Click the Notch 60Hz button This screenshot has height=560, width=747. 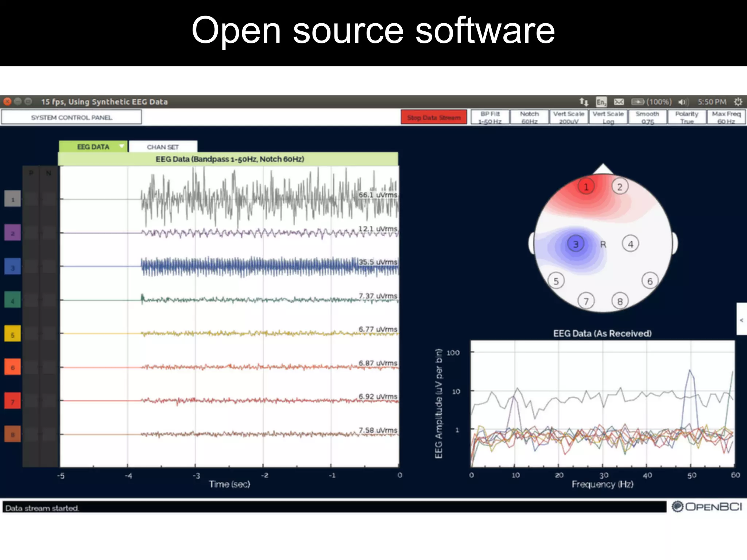529,117
